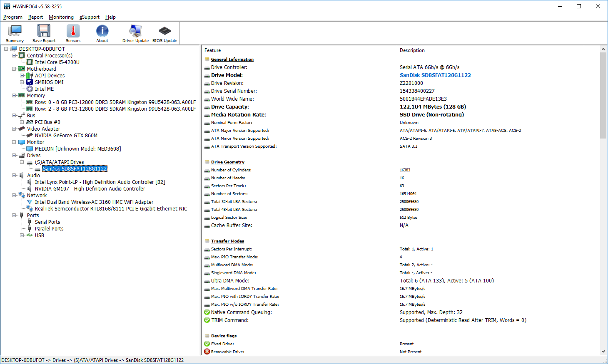Click the details pane scrollbar up arrow
The height and width of the screenshot is (364, 608).
click(603, 49)
